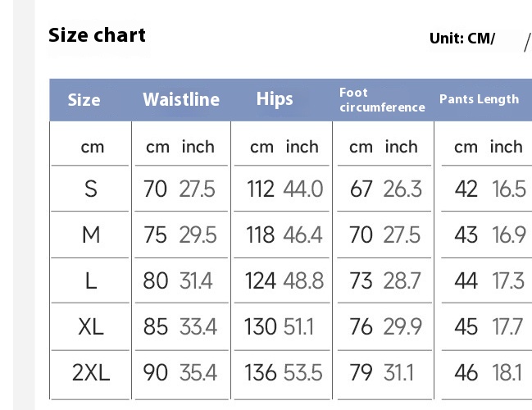Viewport: 532px width, 410px height.
Task: Click foot circumference 73 for size L
Action: point(361,281)
